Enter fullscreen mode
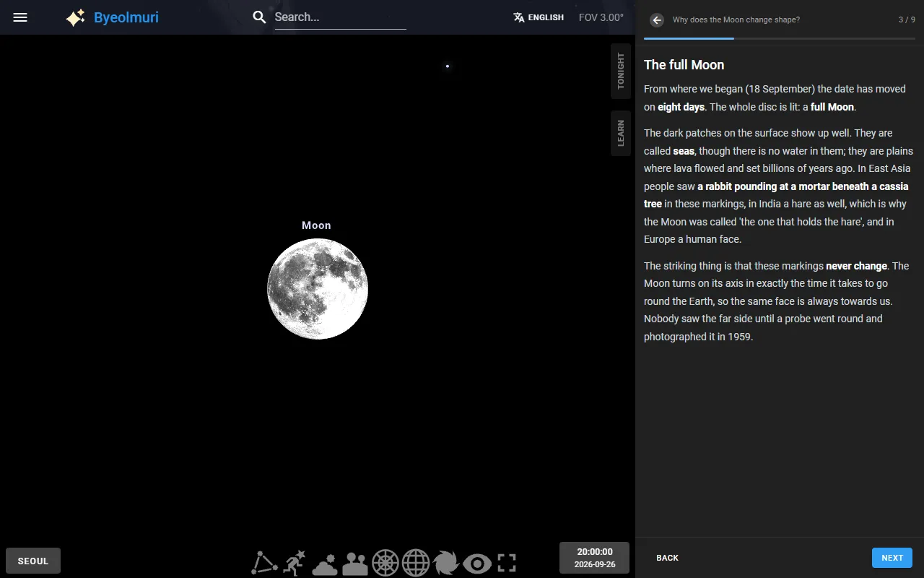Image resolution: width=924 pixels, height=578 pixels. (x=507, y=563)
